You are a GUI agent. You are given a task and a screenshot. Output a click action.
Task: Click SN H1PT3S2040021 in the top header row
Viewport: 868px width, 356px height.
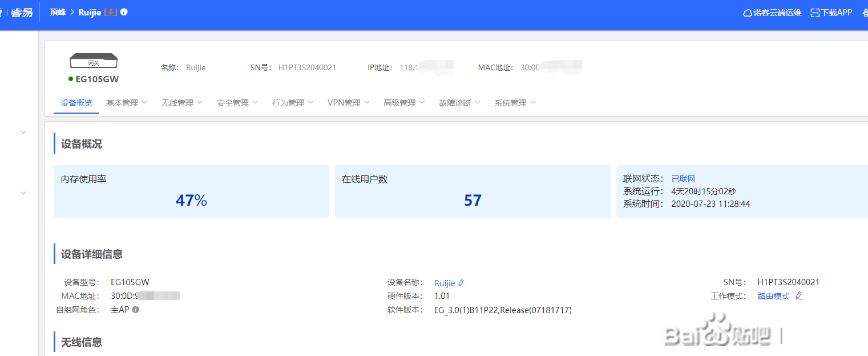307,67
